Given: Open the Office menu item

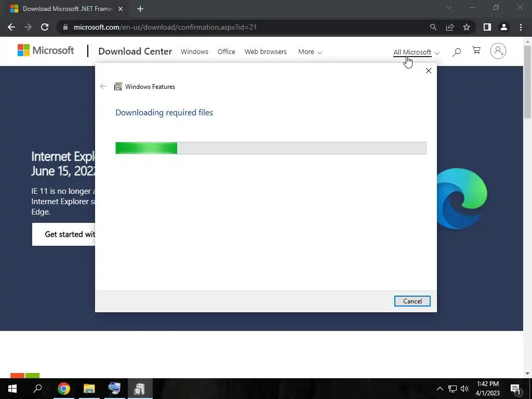Looking at the screenshot, I should 227,51.
